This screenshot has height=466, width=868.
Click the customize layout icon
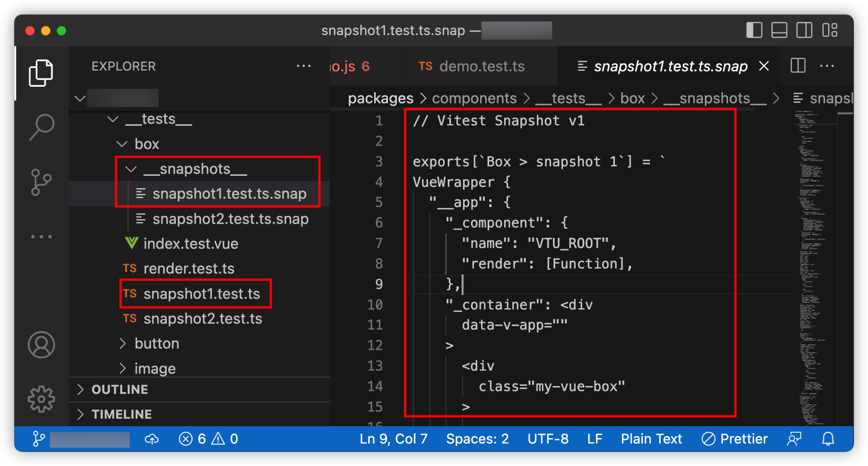point(830,30)
